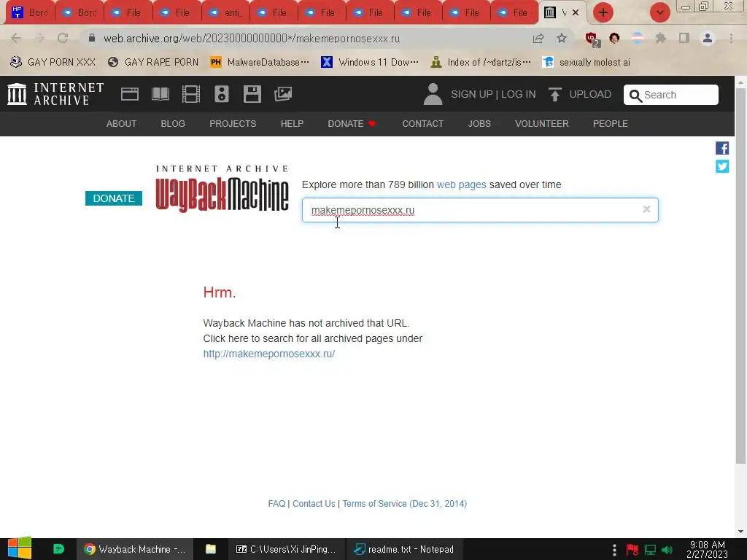Open the Software floppy disk icon
This screenshot has height=560, width=747.
(252, 94)
